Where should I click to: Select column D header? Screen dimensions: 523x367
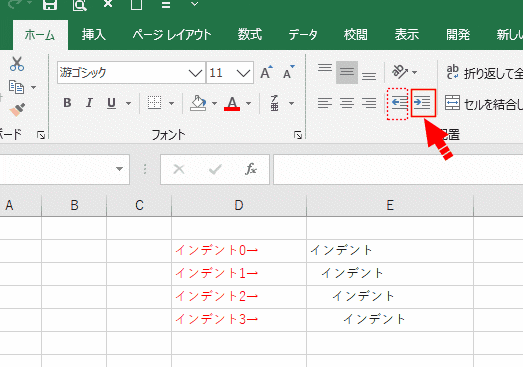tap(239, 206)
